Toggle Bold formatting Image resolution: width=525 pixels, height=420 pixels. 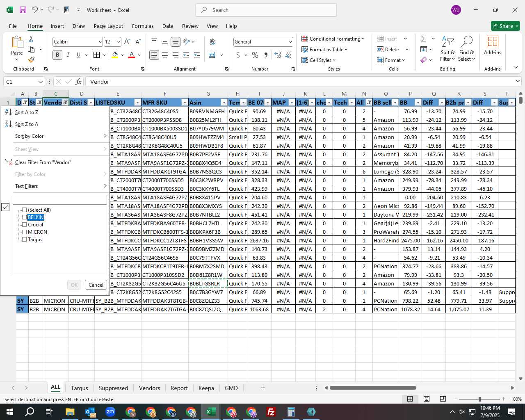click(x=57, y=55)
